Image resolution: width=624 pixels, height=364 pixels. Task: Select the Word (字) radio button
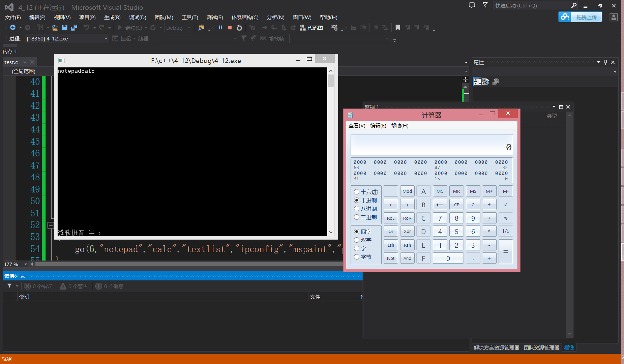[x=357, y=248]
